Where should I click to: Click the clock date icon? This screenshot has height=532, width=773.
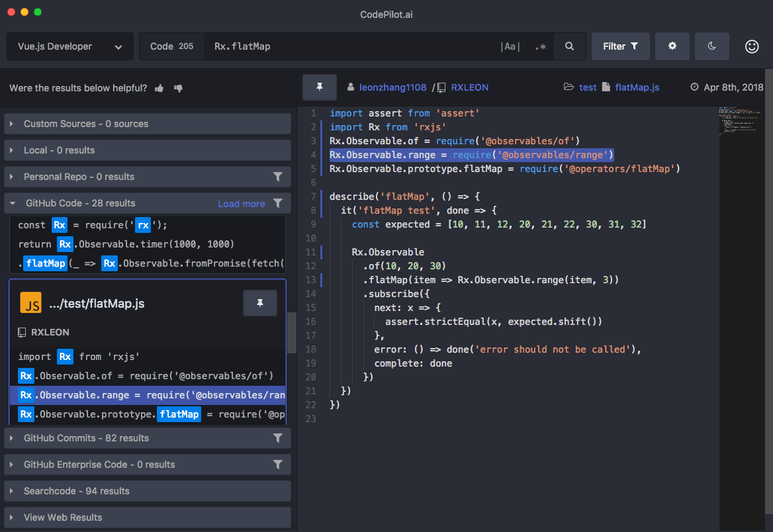(x=694, y=87)
